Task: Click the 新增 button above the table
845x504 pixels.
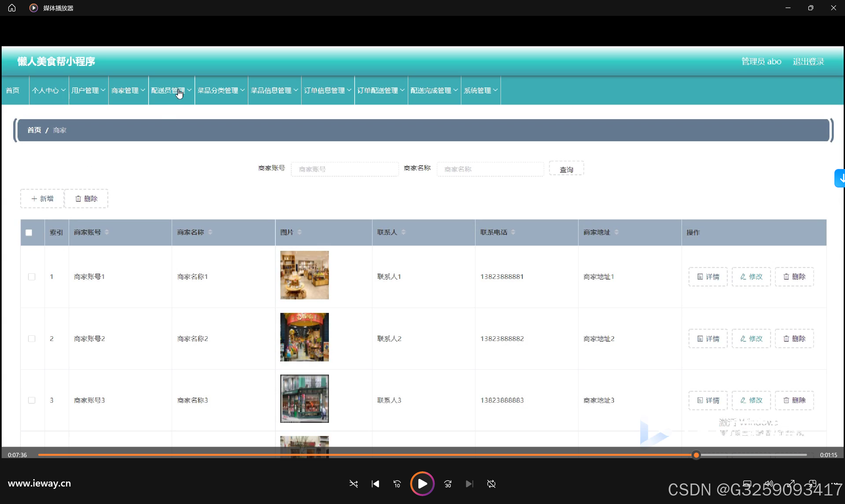Action: (x=42, y=199)
